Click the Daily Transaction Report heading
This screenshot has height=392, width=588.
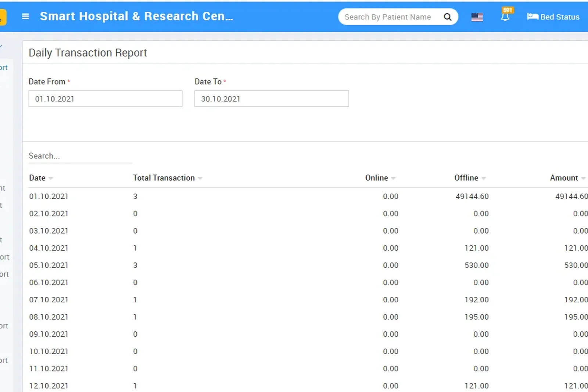click(x=88, y=53)
